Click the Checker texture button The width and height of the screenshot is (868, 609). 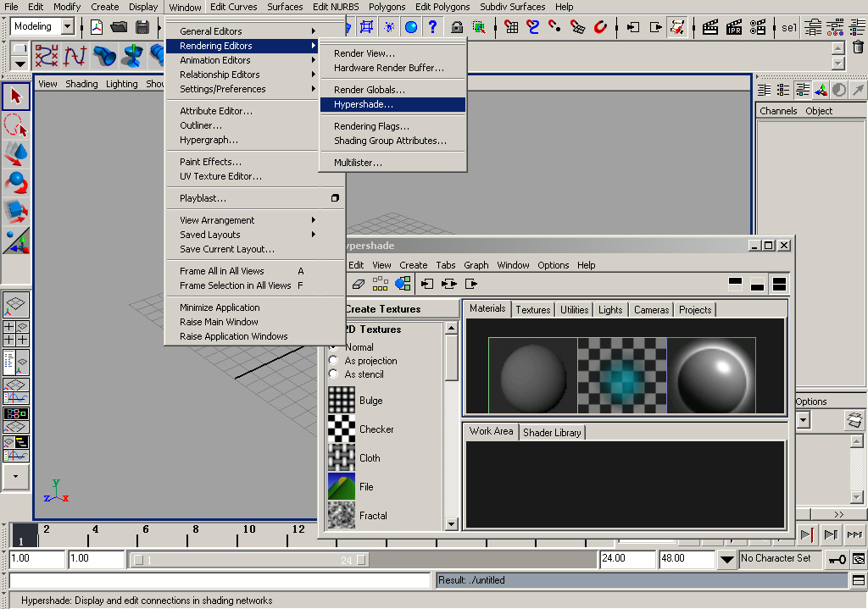342,429
